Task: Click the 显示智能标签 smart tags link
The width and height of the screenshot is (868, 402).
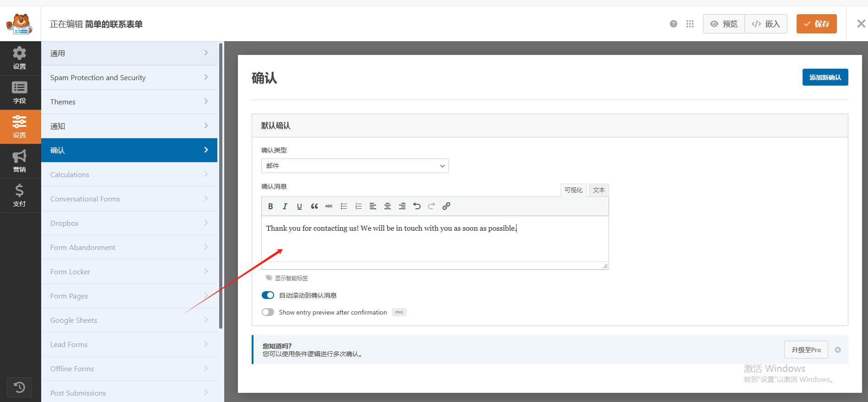Action: 291,278
